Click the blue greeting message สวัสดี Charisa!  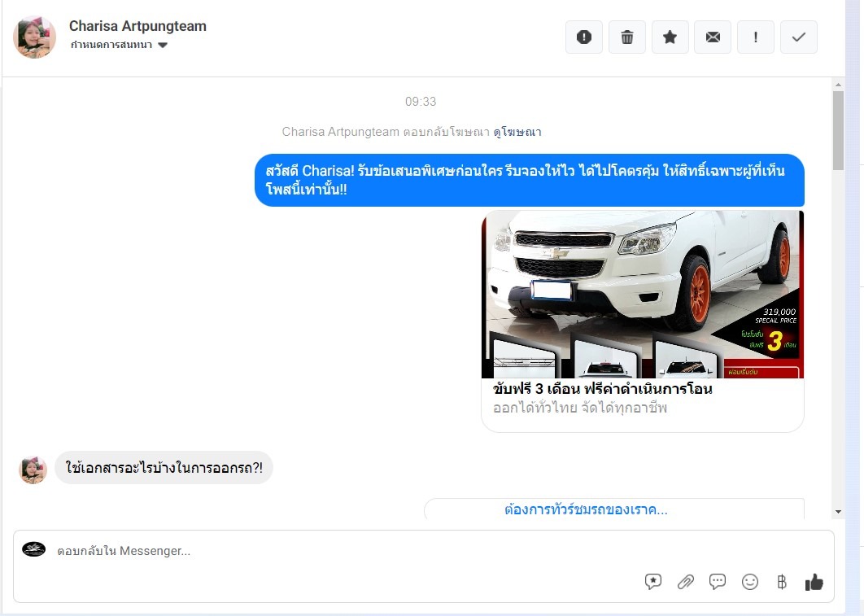click(x=530, y=180)
